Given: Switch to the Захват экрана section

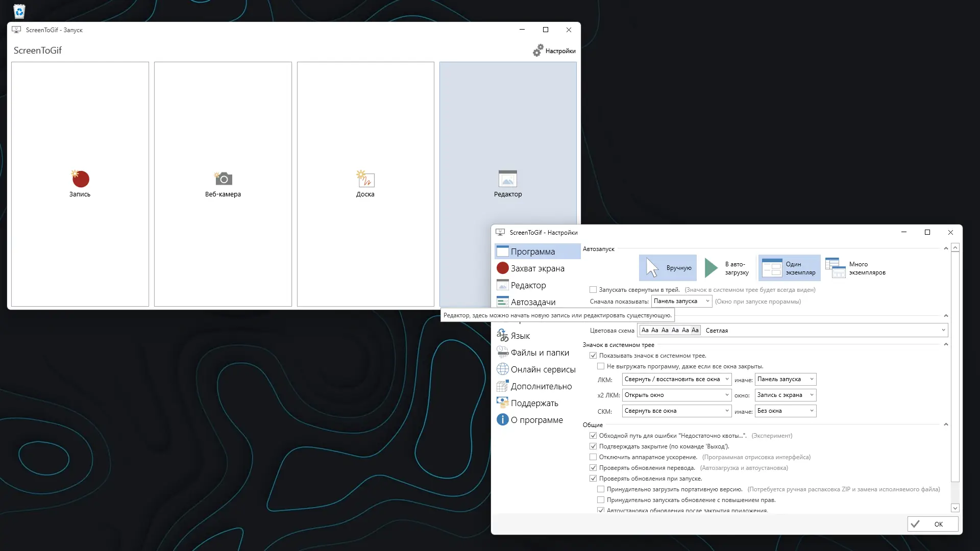Looking at the screenshot, I should 537,268.
